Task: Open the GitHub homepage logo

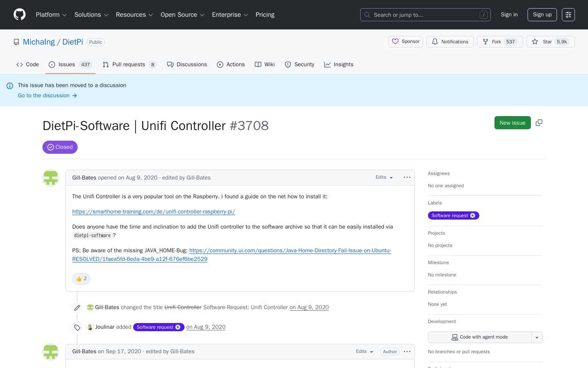Action: (20, 15)
